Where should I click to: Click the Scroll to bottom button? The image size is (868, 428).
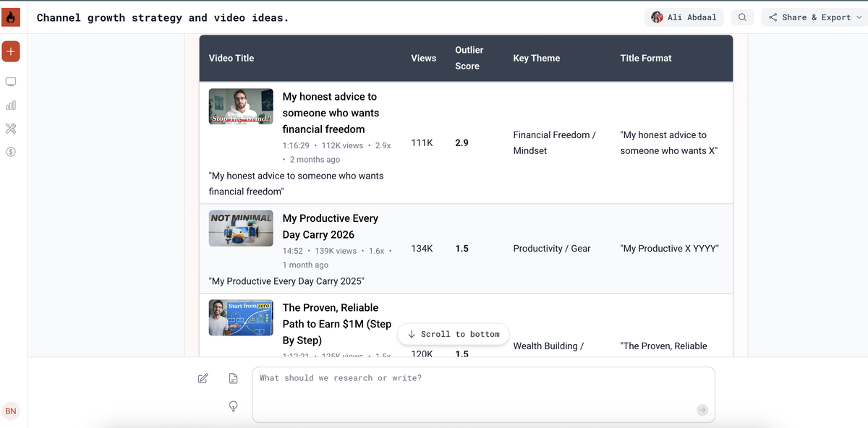point(453,333)
